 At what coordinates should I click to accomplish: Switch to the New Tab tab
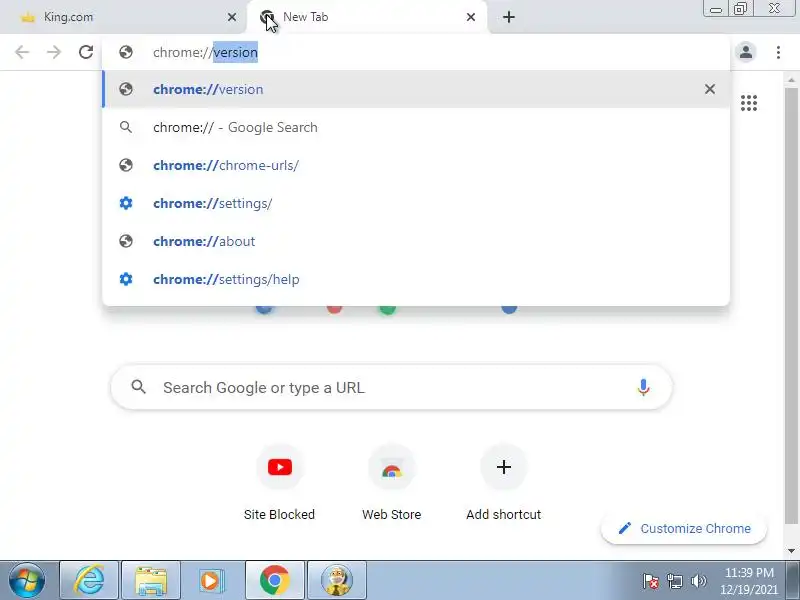point(367,17)
